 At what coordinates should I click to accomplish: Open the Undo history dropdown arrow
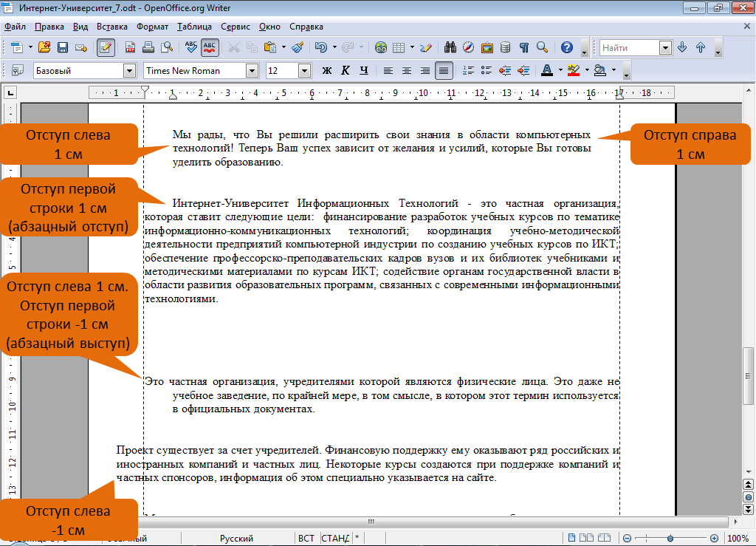click(x=334, y=47)
